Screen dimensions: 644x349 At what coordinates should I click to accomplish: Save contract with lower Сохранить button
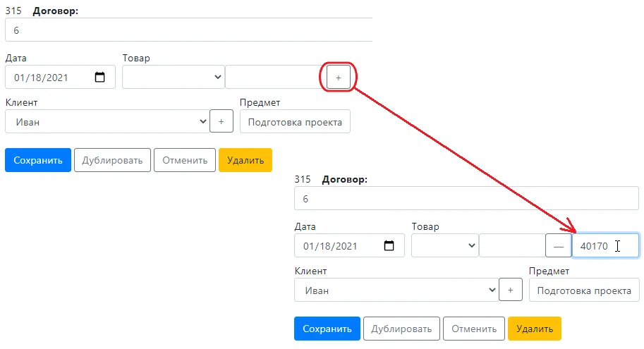327,329
